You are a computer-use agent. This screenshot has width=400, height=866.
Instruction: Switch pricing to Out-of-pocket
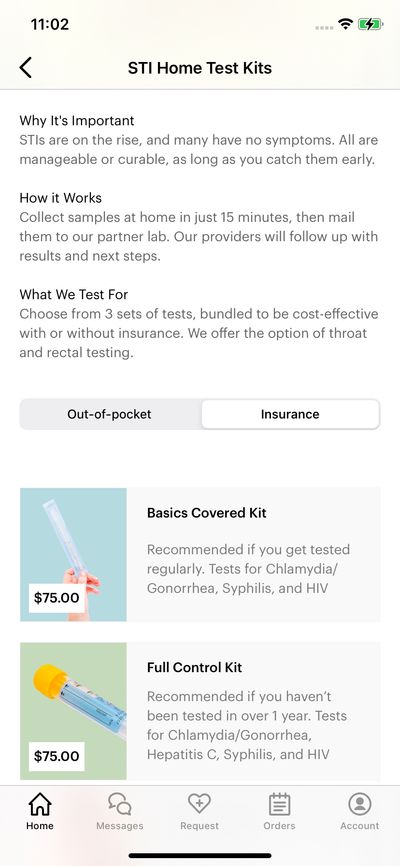tap(109, 414)
